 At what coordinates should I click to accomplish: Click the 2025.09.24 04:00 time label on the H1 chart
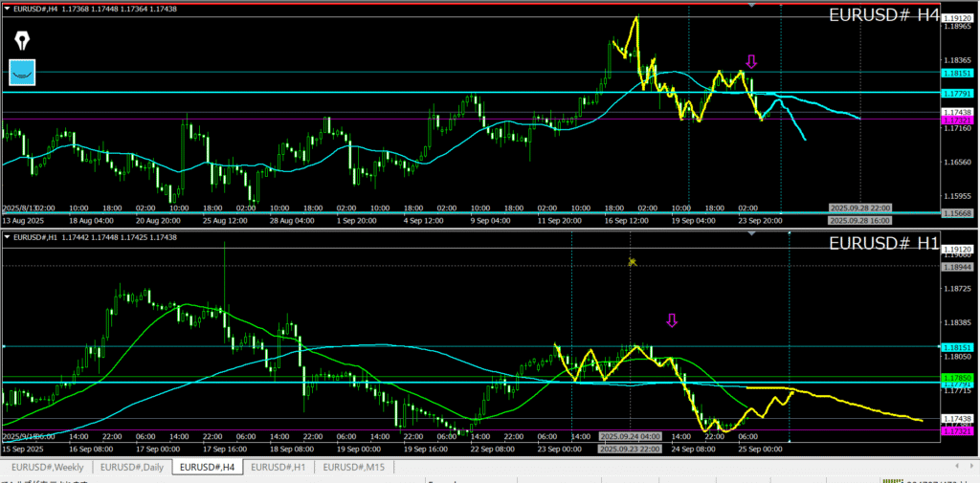(630, 436)
